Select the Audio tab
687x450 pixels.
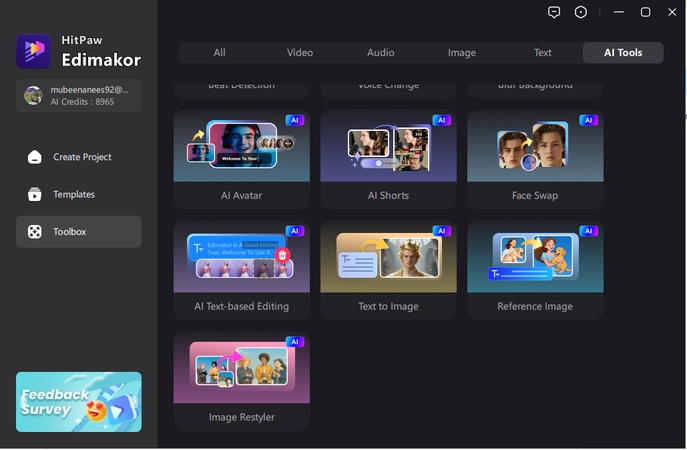pos(381,53)
